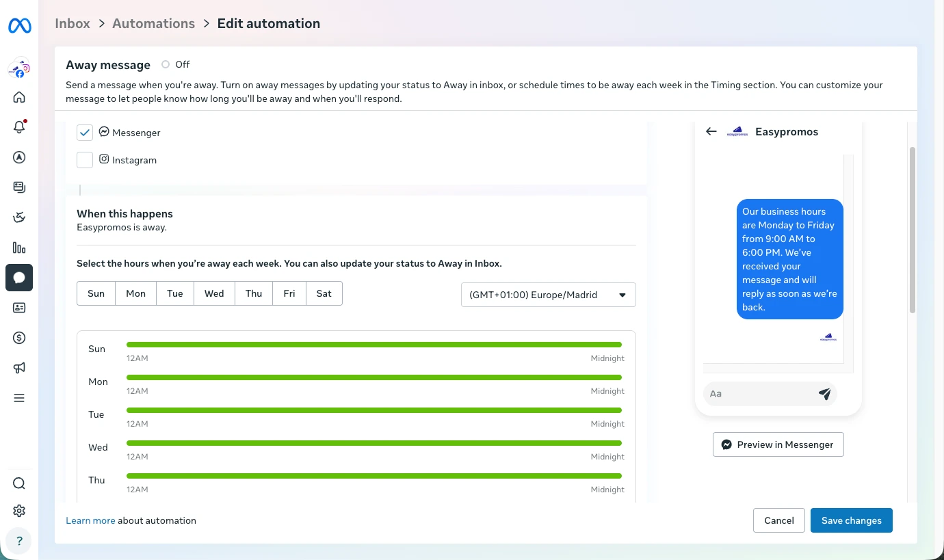This screenshot has height=560, width=944.
Task: Open the All tools hamburger icon
Action: tap(18, 397)
